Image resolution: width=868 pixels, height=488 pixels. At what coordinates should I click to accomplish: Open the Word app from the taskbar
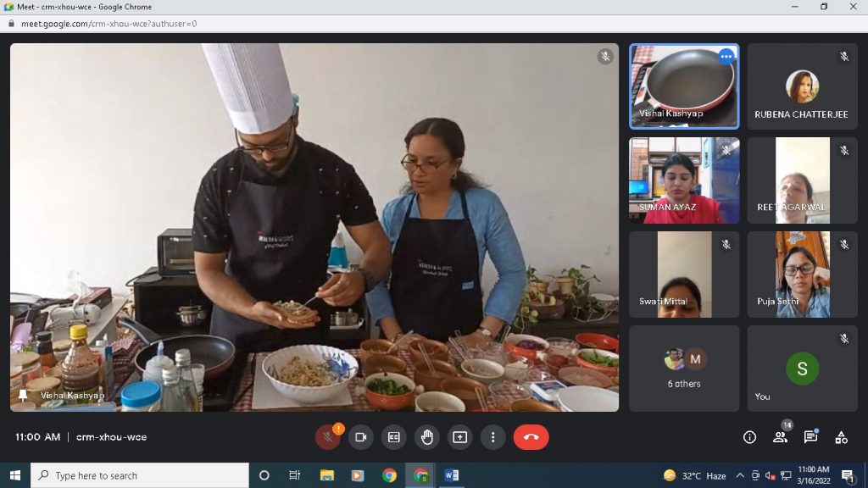(x=451, y=475)
